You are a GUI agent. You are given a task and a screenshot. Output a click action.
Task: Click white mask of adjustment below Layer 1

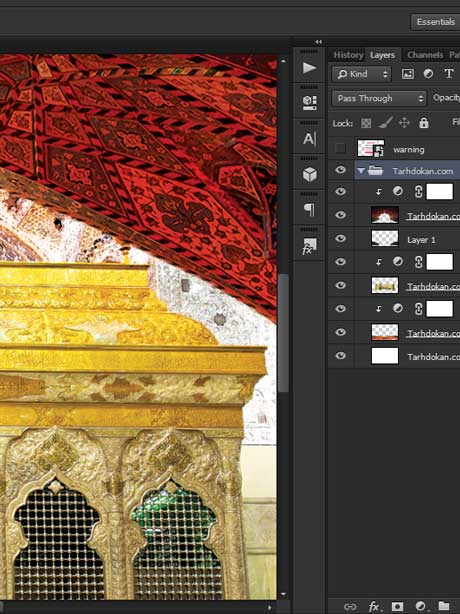[x=440, y=262]
